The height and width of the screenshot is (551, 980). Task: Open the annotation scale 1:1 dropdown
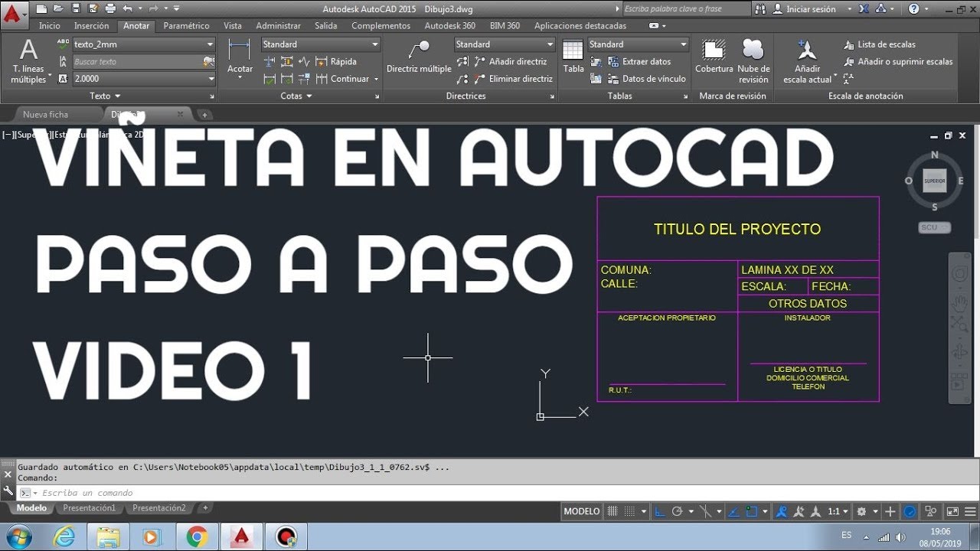point(838,511)
